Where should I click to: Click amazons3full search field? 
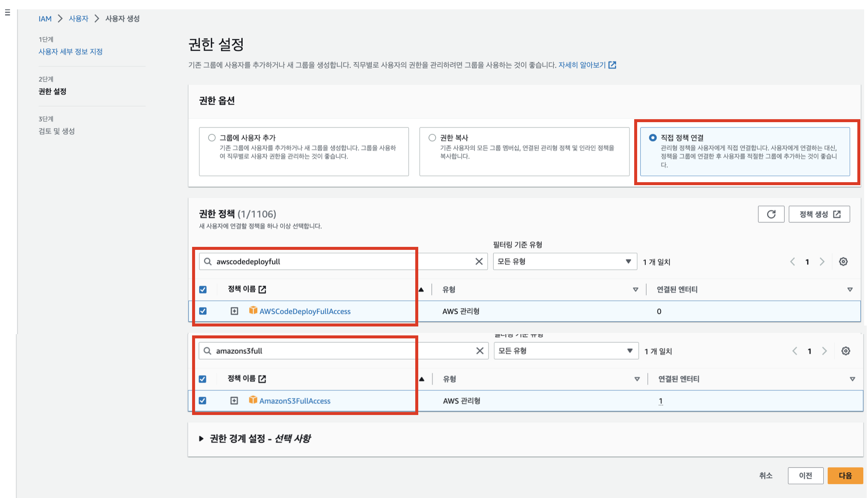[343, 351]
